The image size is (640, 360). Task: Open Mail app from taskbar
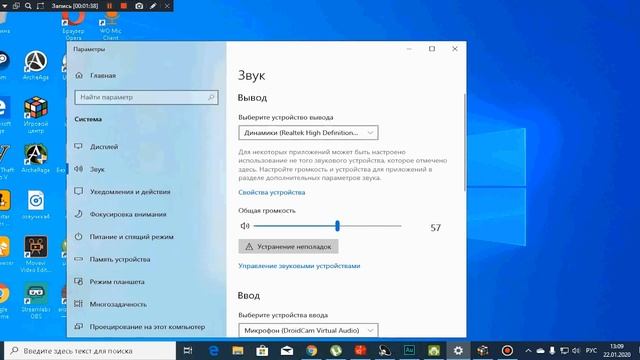pos(287,351)
